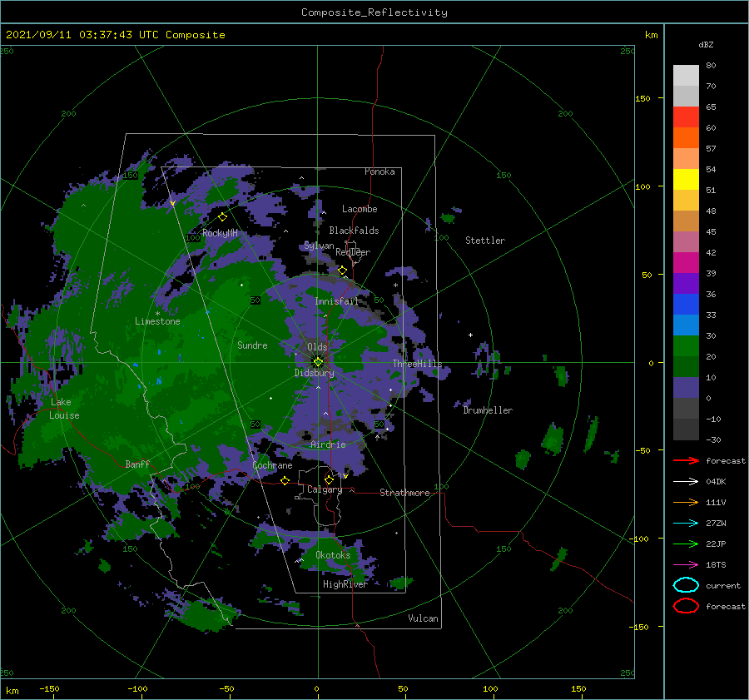Select the light gray 70-80 dBZ swatch

686,76
